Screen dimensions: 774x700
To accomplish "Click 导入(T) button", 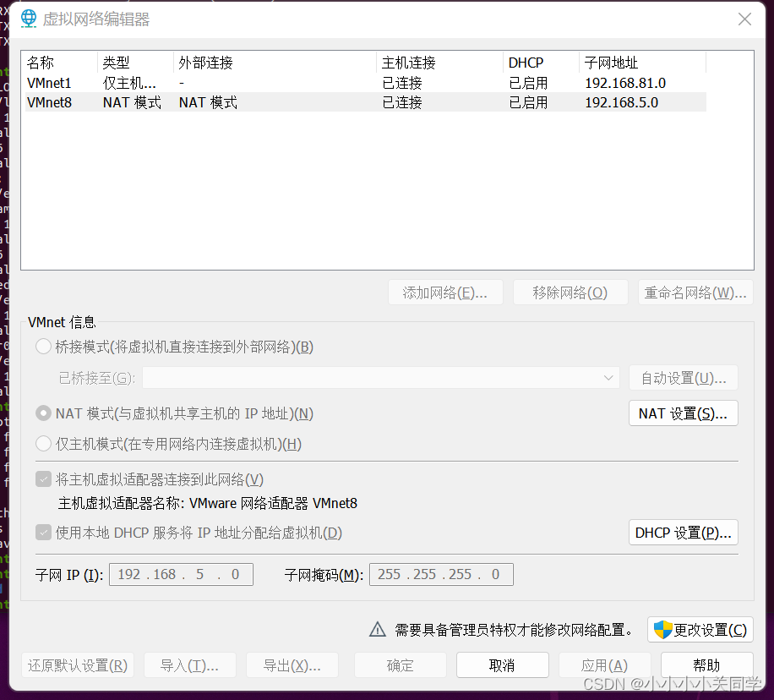I will [190, 665].
